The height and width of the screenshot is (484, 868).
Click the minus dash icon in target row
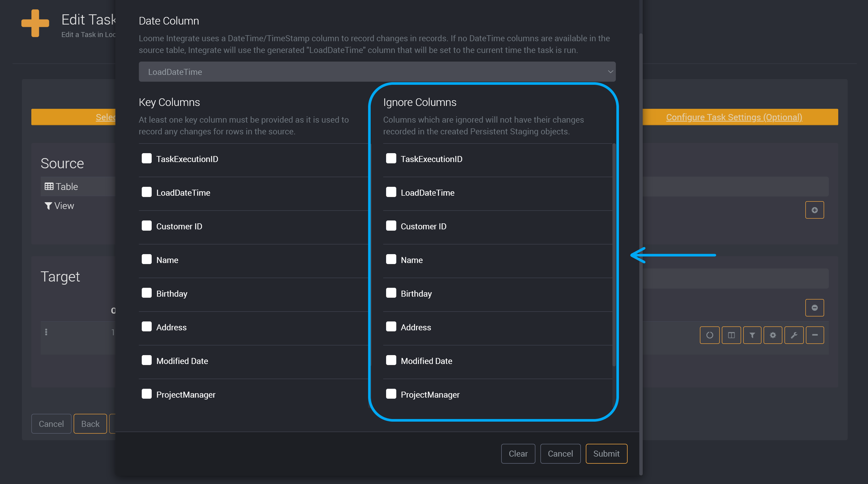(815, 335)
